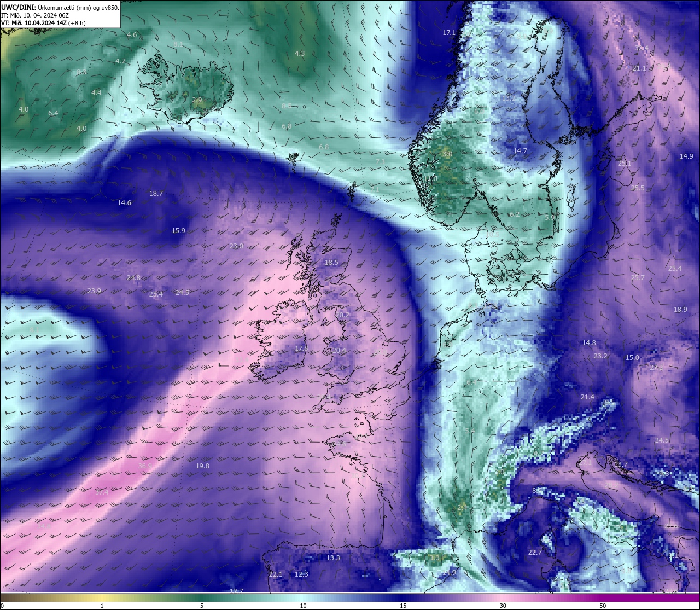
Task: Click the 14.8 value over central Europe
Action: 589,343
